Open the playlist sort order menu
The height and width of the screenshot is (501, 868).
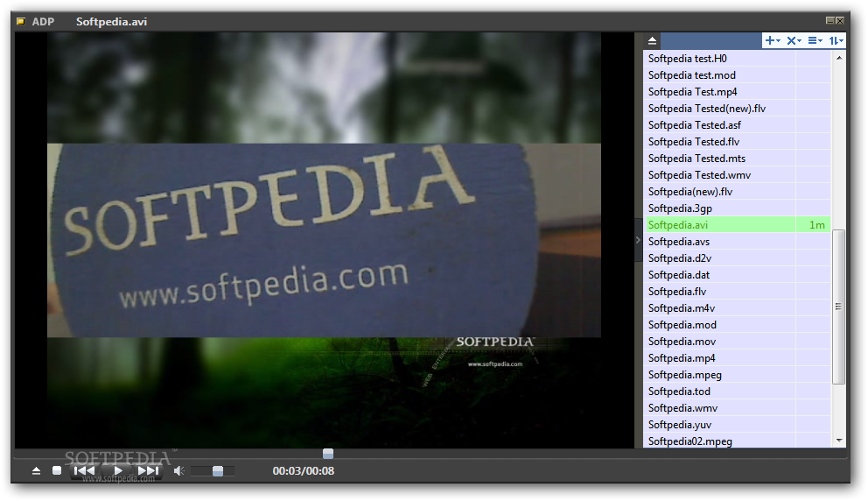pos(836,40)
